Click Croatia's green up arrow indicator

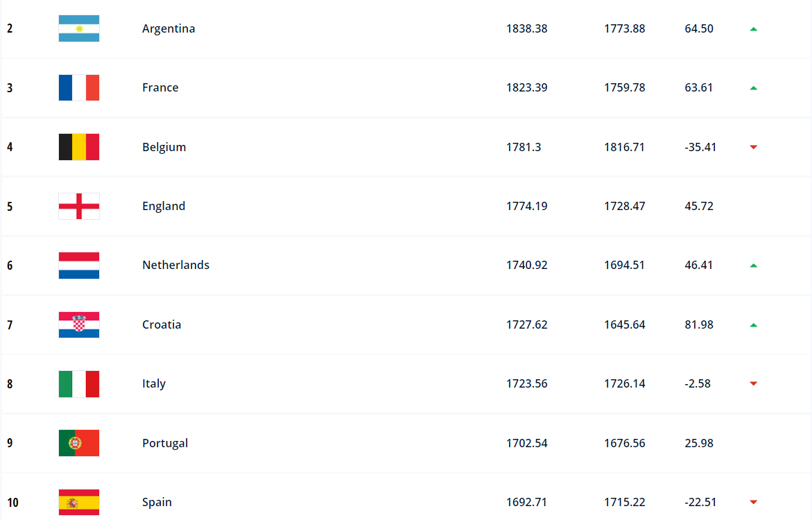pos(753,325)
